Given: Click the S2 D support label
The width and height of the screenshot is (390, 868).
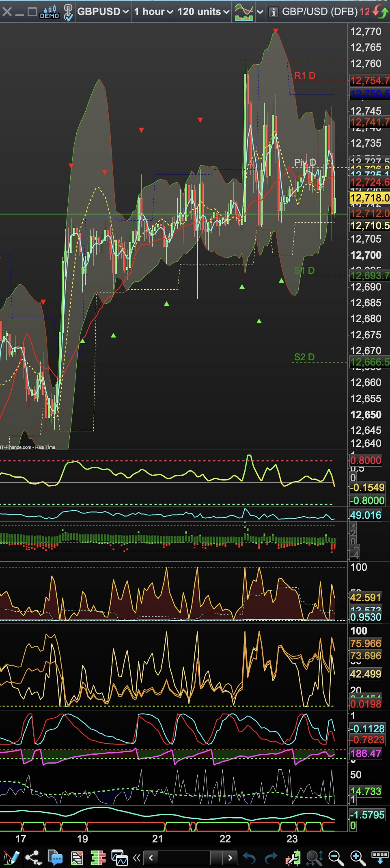Looking at the screenshot, I should [304, 357].
